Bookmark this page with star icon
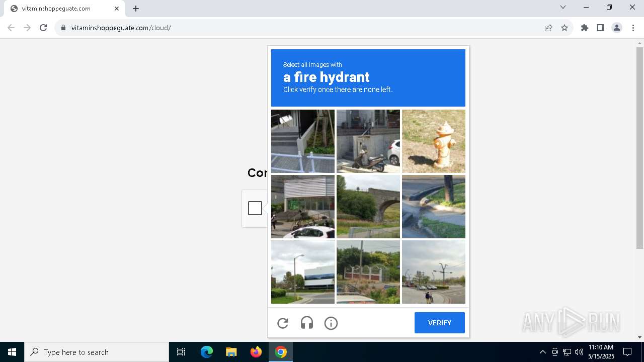This screenshot has width=644, height=362. click(565, 28)
